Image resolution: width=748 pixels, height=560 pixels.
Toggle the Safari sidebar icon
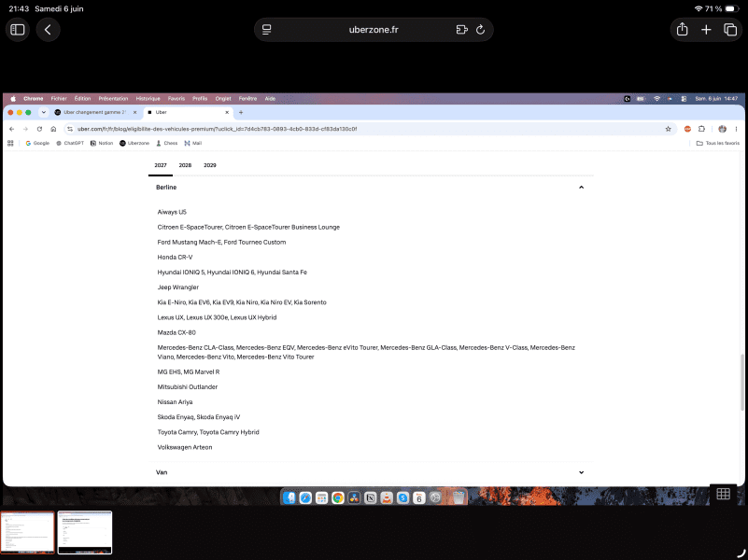click(18, 30)
